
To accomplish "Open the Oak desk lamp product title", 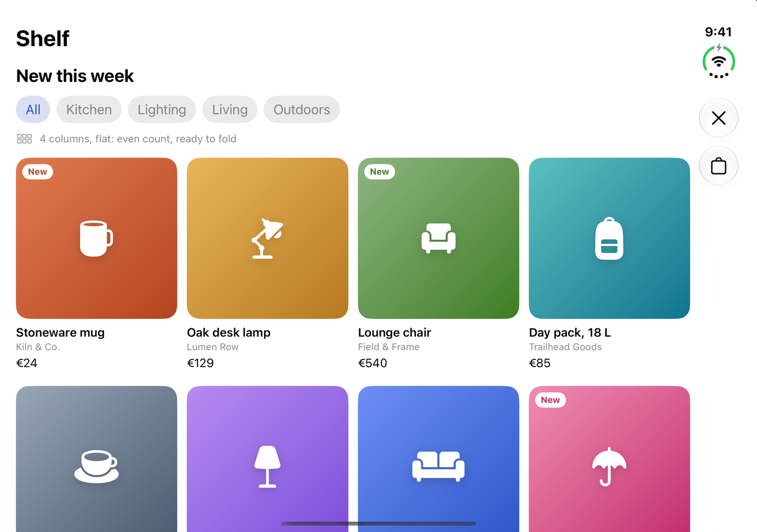I will 229,333.
